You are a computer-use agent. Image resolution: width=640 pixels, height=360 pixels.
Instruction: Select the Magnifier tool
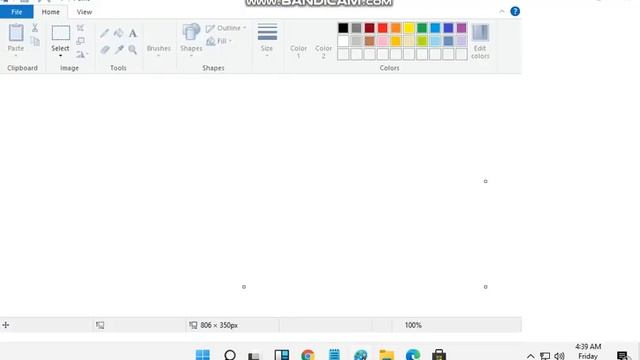133,50
